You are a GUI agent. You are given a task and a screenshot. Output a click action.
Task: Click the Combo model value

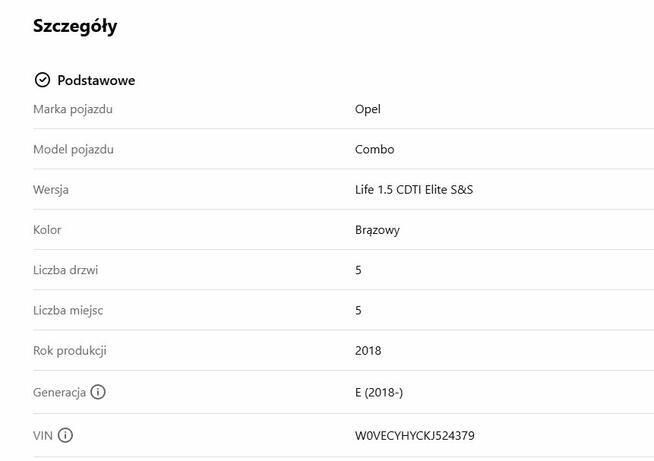[x=375, y=149]
